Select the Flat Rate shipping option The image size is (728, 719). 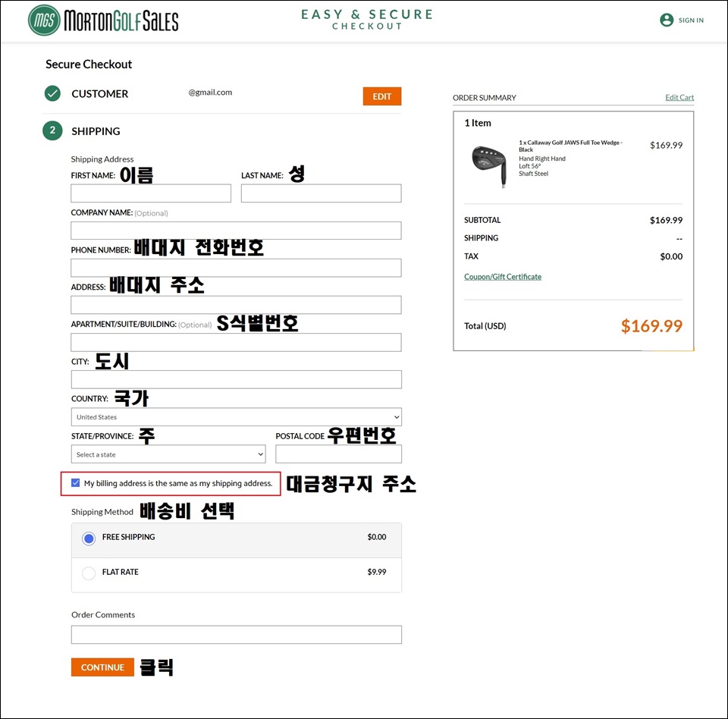(x=89, y=573)
